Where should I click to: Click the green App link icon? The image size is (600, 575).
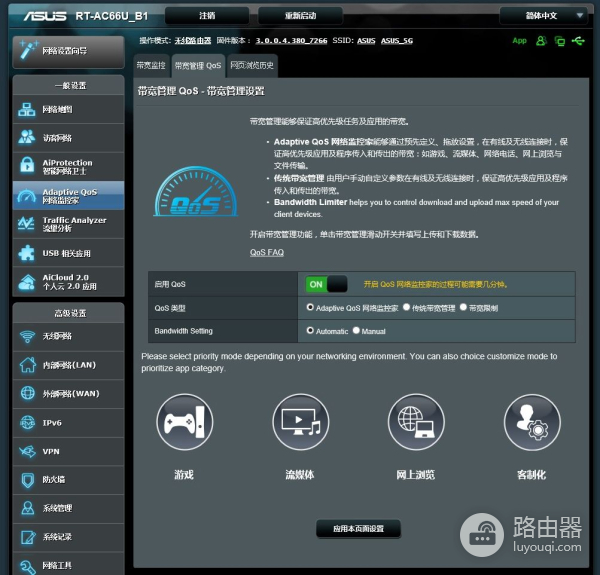click(519, 41)
